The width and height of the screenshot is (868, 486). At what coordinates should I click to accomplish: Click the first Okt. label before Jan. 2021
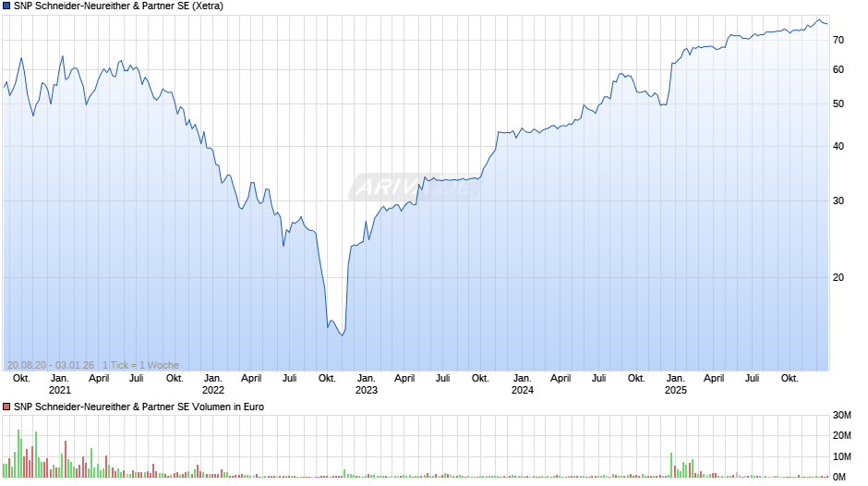[21, 379]
